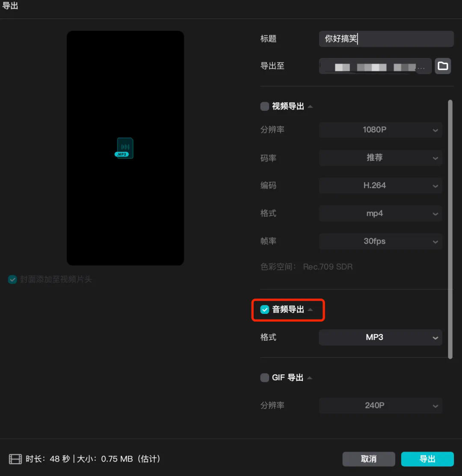Image resolution: width=462 pixels, height=476 pixels.
Task: Open the 30fps frame rate dropdown
Action: pos(380,241)
